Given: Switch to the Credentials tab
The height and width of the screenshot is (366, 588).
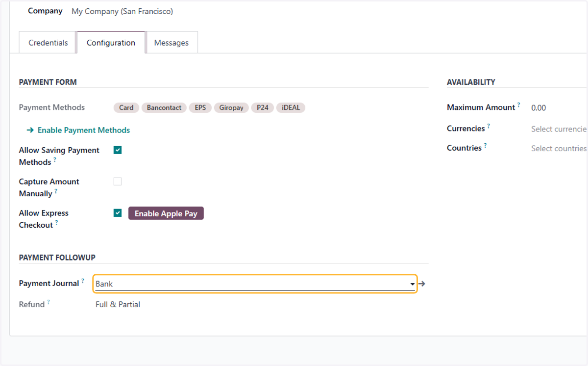Looking at the screenshot, I should point(48,43).
